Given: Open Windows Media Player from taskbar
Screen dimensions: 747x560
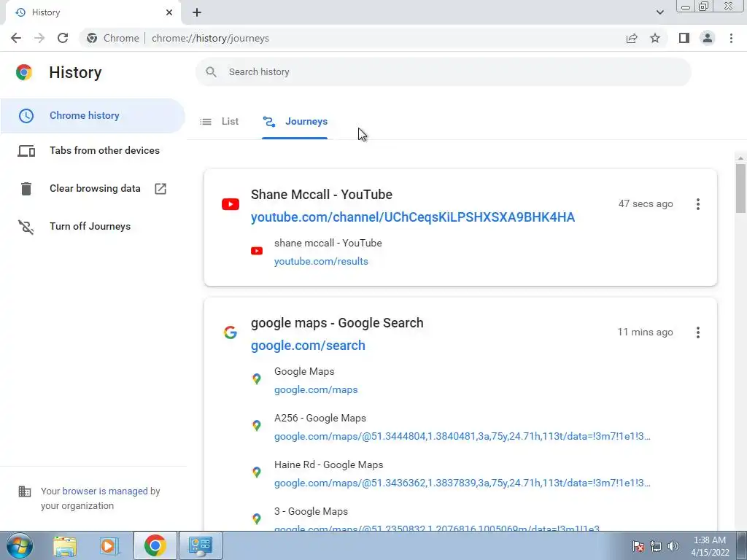Looking at the screenshot, I should pyautogui.click(x=108, y=545).
